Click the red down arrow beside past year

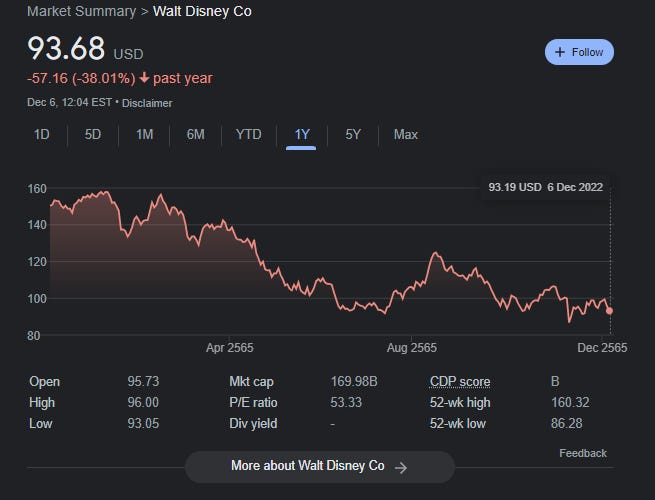[x=144, y=78]
